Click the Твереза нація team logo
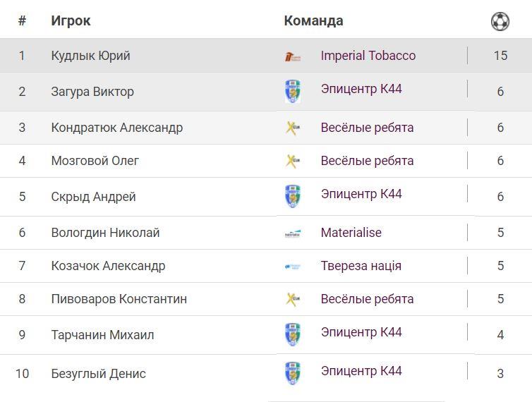This screenshot has height=402, width=532. (x=293, y=267)
